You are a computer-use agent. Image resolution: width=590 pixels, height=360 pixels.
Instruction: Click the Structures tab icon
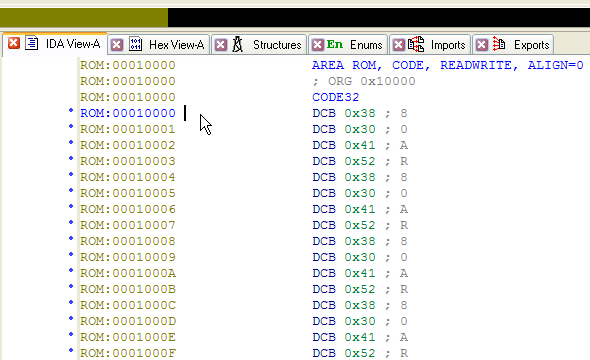[x=237, y=44]
